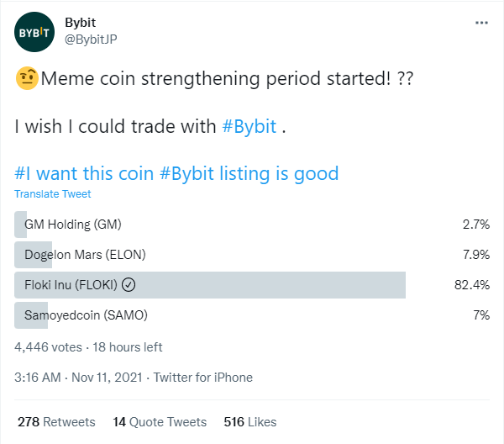Click the 82.4% Floki result bar
The image size is (504, 444).
pyautogui.click(x=210, y=285)
